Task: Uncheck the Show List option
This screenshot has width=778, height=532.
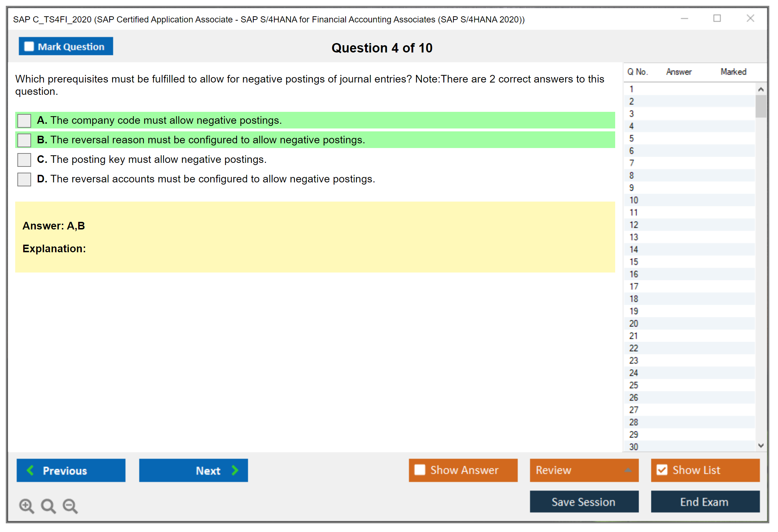Action: 662,470
